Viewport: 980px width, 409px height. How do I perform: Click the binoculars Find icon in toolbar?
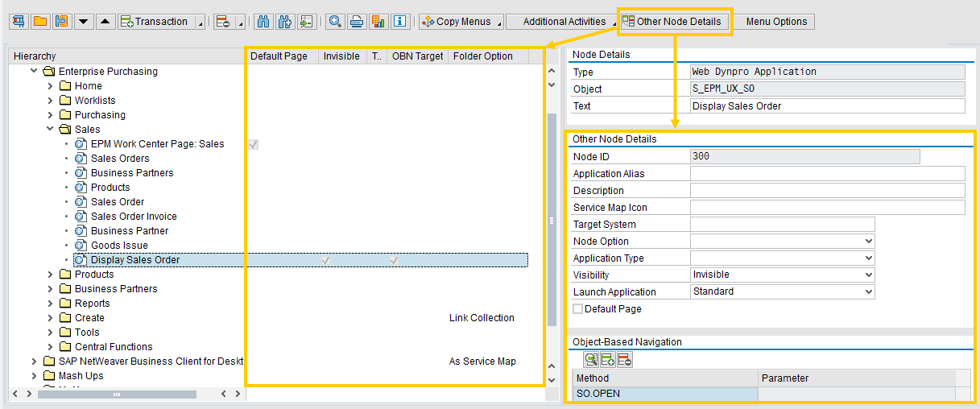263,22
